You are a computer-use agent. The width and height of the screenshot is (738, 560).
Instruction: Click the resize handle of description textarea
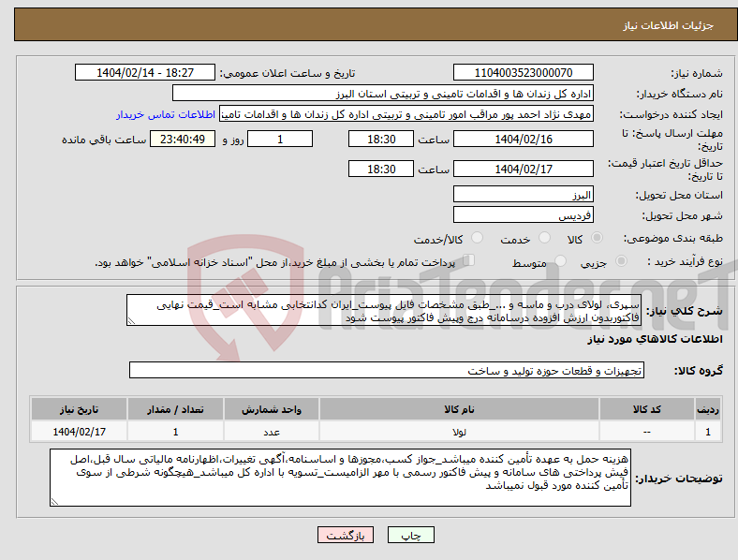tap(131, 321)
